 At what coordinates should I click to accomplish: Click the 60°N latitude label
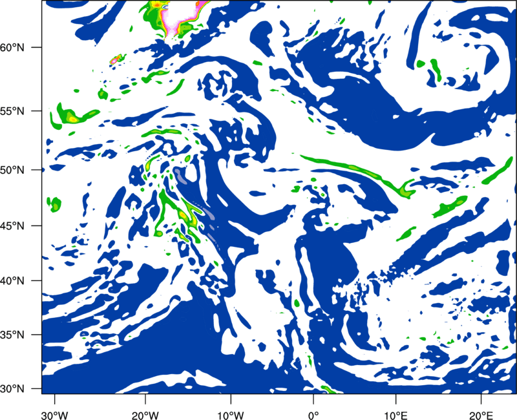point(12,47)
